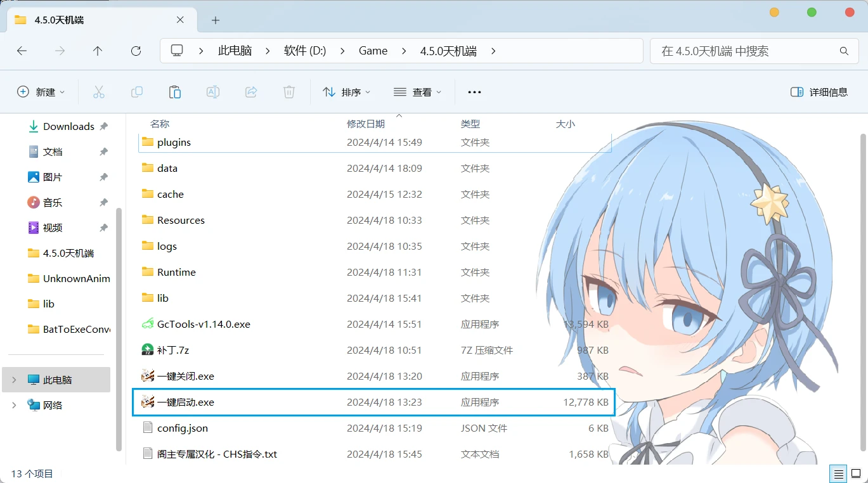Click the config.json file icon

tap(148, 428)
